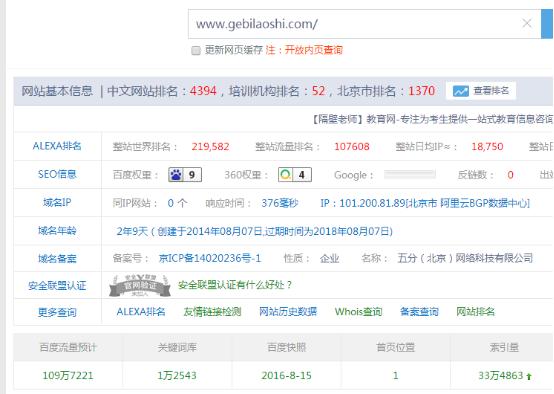Open the 安全联盟认证 row label

(57, 285)
